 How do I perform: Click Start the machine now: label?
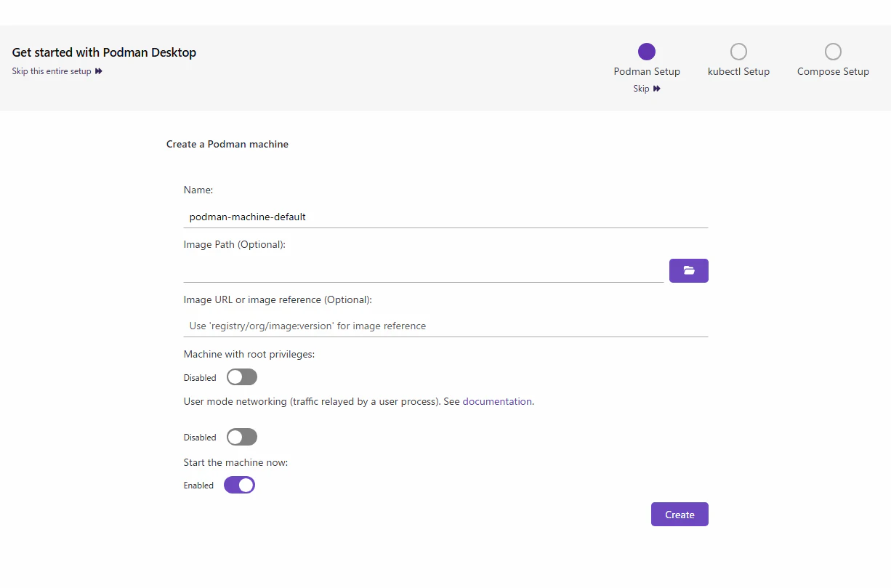click(x=236, y=462)
